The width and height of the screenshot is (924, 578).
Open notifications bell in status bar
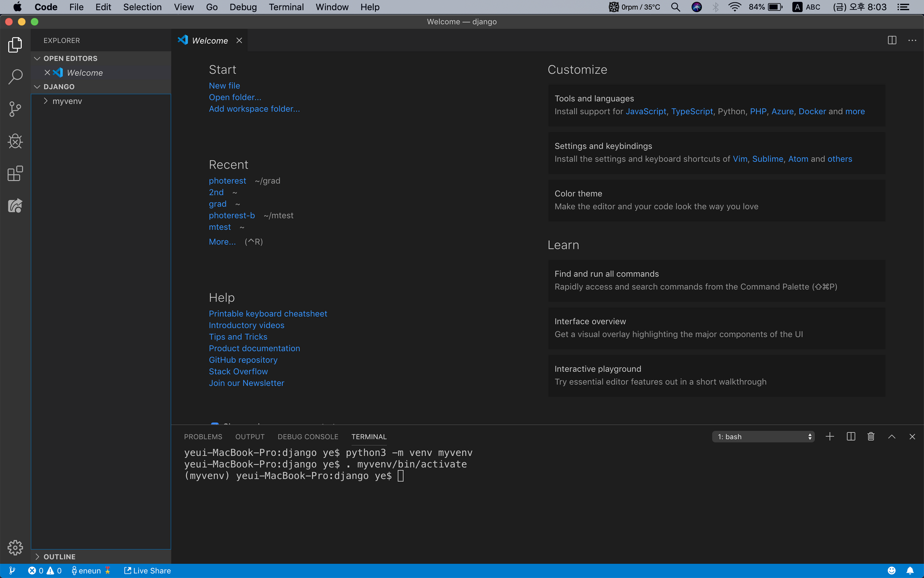click(910, 571)
